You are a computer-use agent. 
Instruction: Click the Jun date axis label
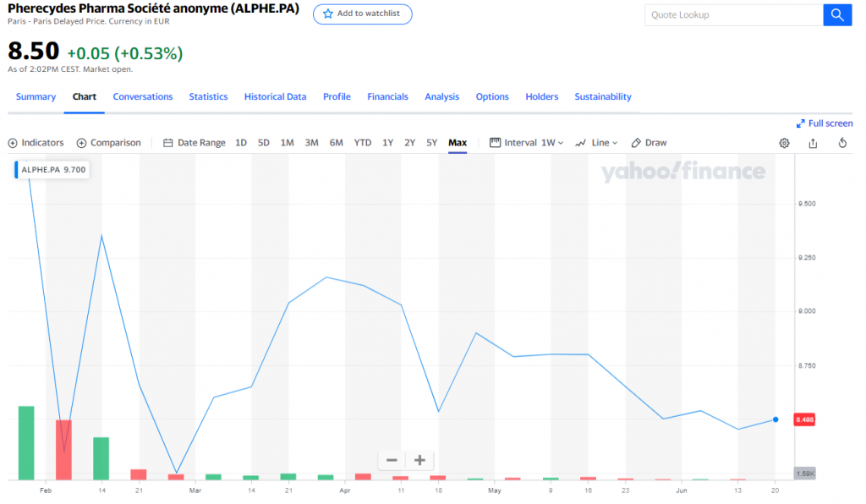tap(682, 490)
